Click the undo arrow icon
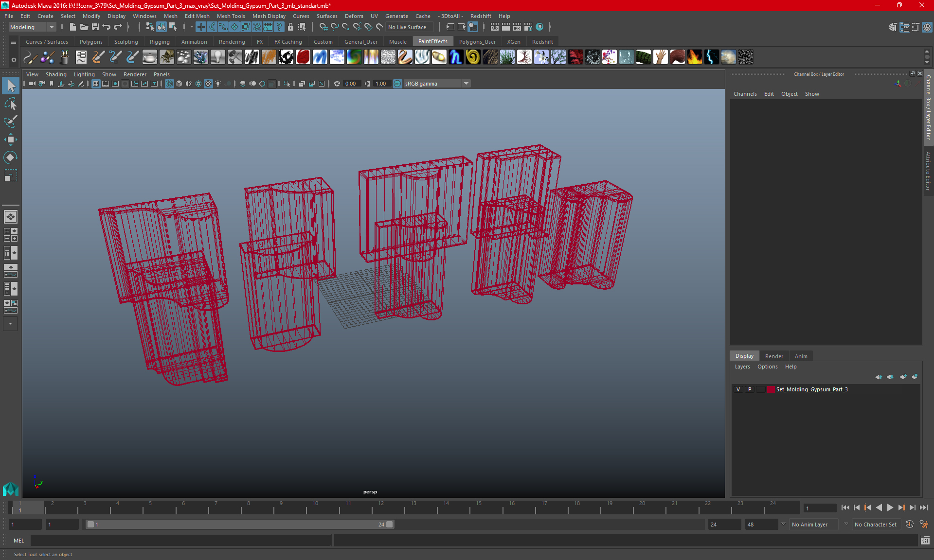 click(x=107, y=27)
